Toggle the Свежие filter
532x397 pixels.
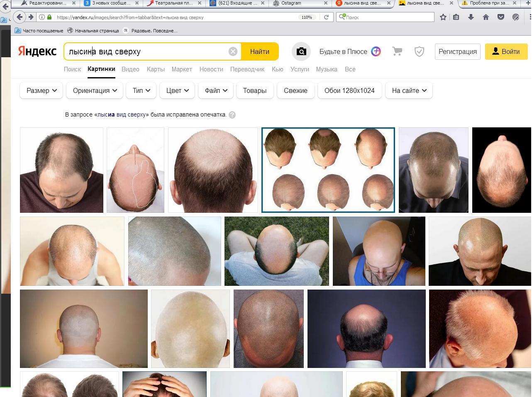pyautogui.click(x=295, y=90)
